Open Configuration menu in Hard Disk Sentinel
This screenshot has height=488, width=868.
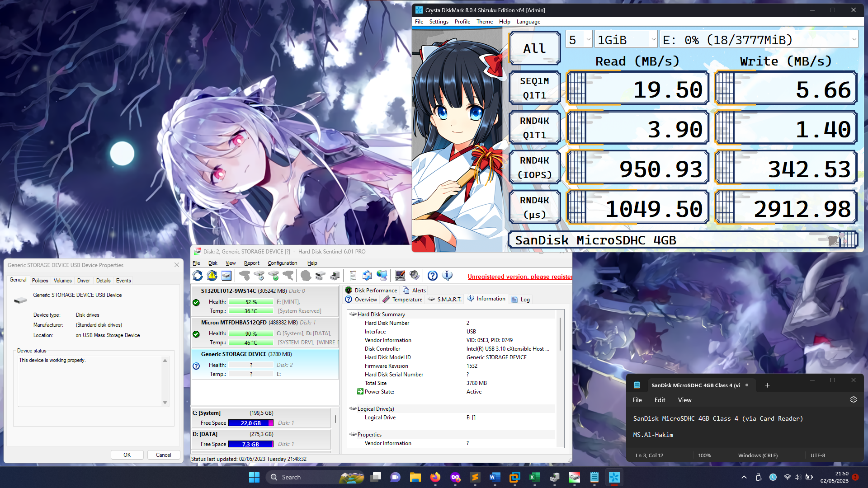click(282, 263)
